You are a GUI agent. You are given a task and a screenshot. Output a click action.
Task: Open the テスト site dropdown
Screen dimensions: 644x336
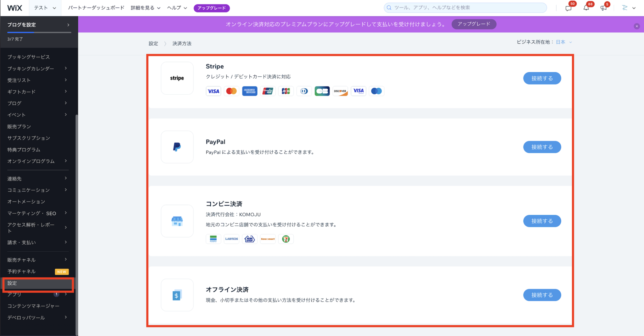pos(45,8)
